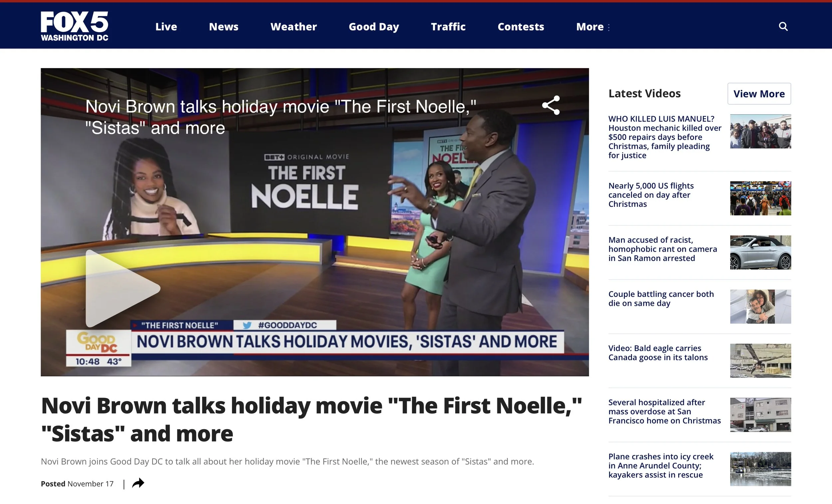The height and width of the screenshot is (504, 832).
Task: Open the News navigation menu
Action: point(224,27)
